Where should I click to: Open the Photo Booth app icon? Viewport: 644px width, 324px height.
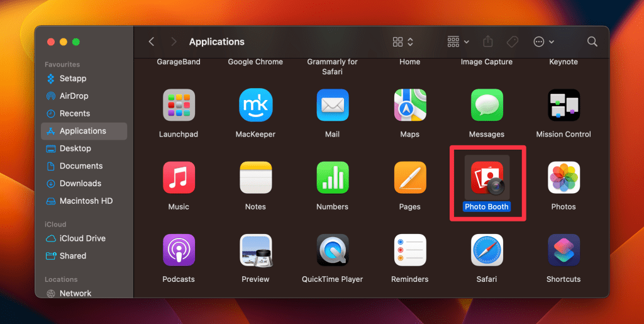tap(487, 178)
